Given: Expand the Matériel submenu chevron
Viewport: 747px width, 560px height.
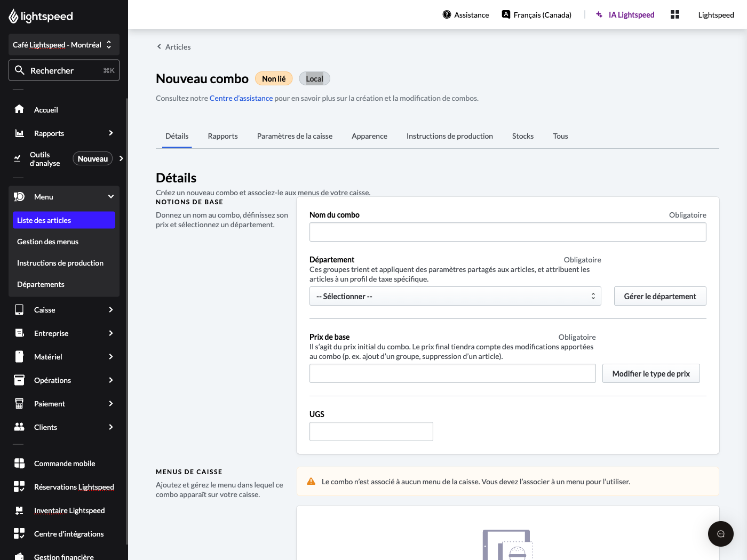Looking at the screenshot, I should point(111,357).
